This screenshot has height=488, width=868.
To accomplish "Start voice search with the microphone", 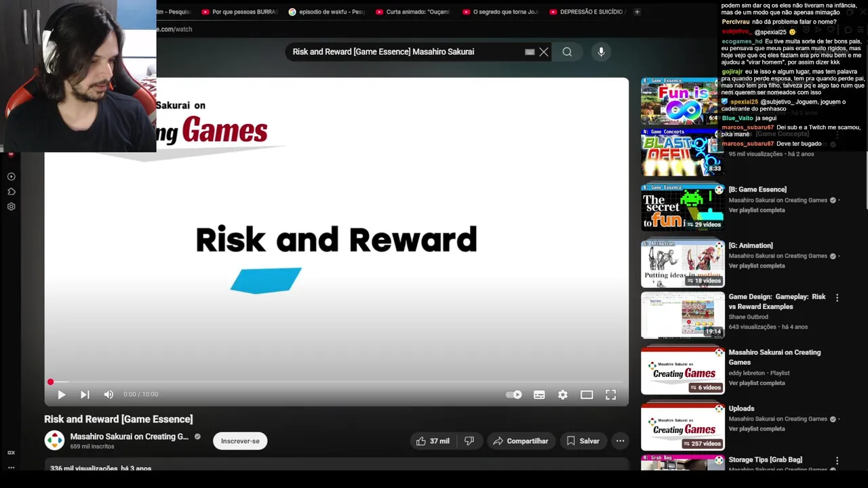I will pos(601,52).
